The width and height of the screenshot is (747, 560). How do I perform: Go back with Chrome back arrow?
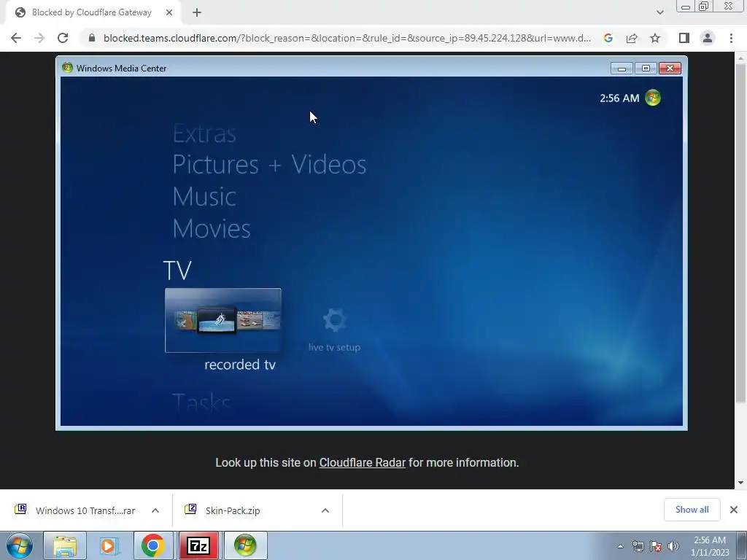(16, 38)
